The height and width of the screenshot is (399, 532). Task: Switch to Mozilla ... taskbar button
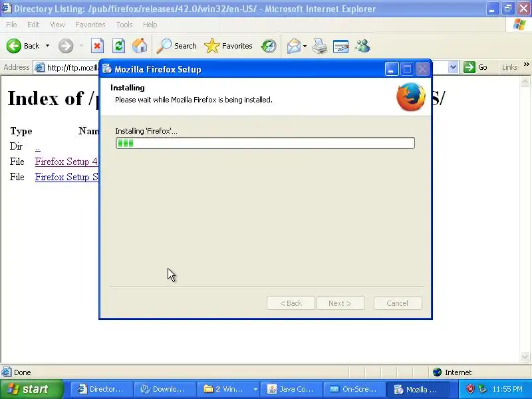pyautogui.click(x=418, y=389)
